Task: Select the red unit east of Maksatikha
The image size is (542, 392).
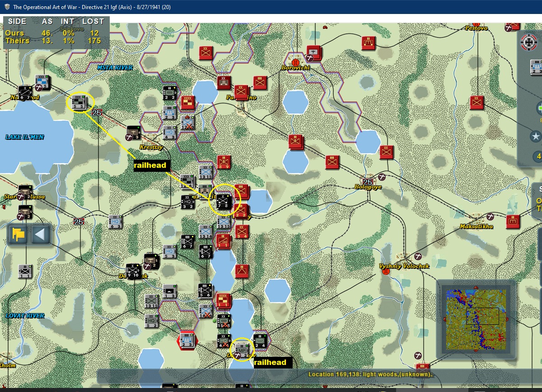Action: 513,221
